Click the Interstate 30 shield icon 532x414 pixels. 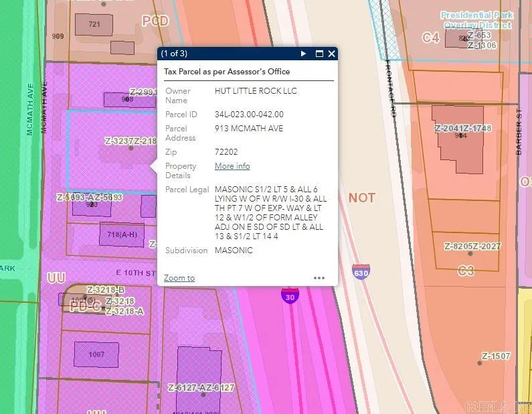pyautogui.click(x=290, y=295)
